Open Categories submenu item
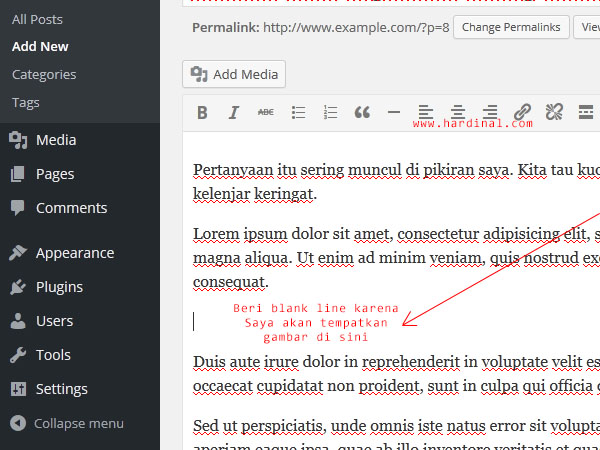 (x=44, y=75)
